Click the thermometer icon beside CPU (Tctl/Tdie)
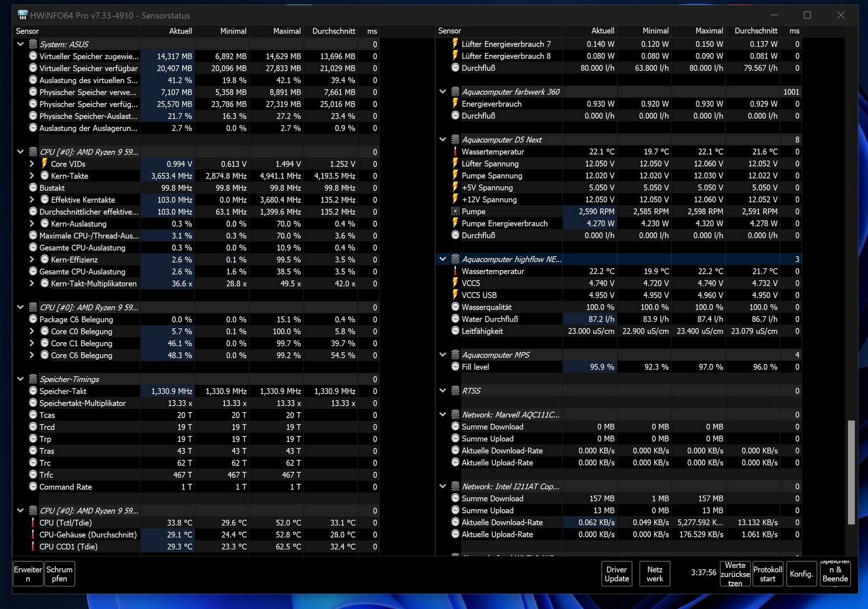 click(33, 523)
